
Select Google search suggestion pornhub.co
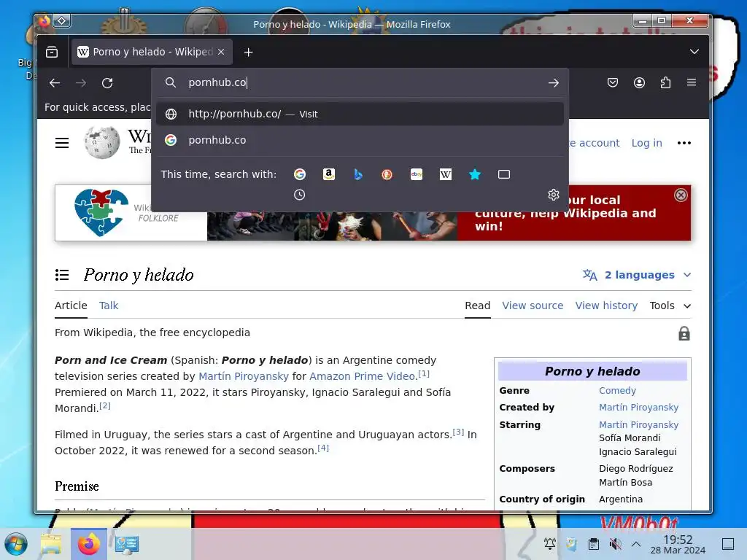coord(360,140)
